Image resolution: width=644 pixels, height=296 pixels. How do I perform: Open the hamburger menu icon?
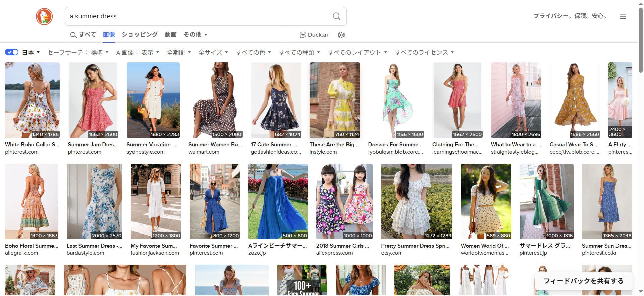pos(623,16)
